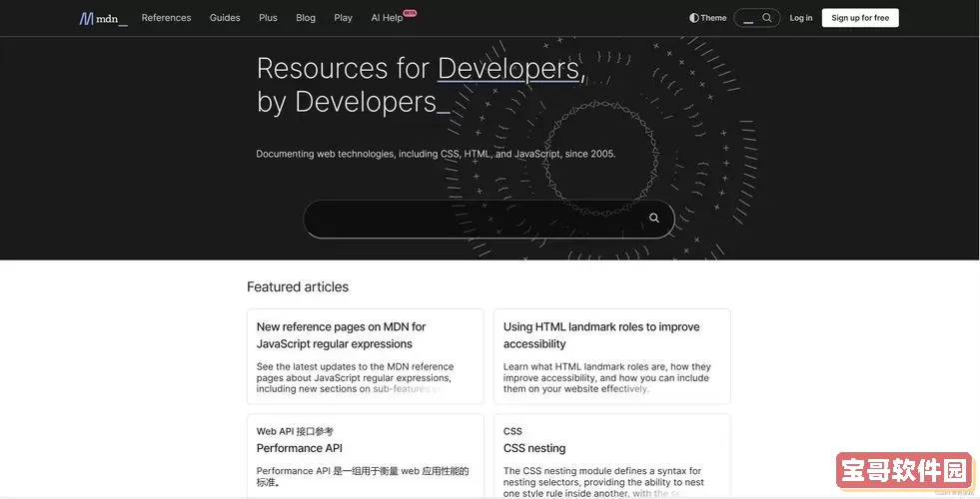Click the Web API 接口参考 category label
Viewport: 980px width, 499px height.
coord(295,431)
